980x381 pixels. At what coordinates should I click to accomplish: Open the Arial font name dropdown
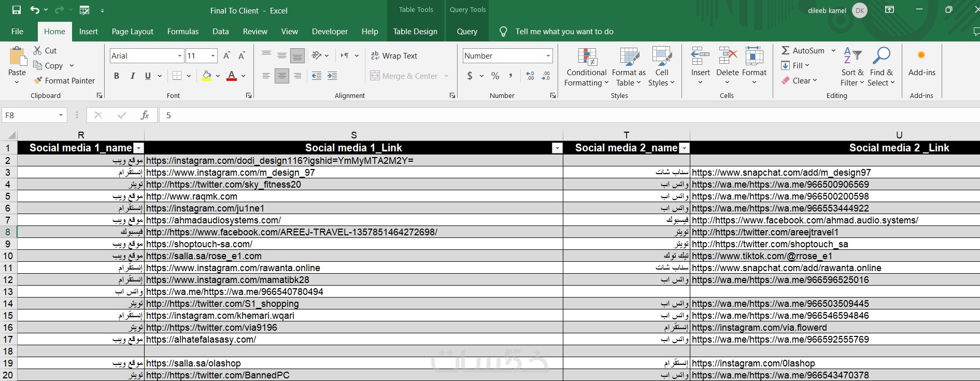click(x=180, y=55)
